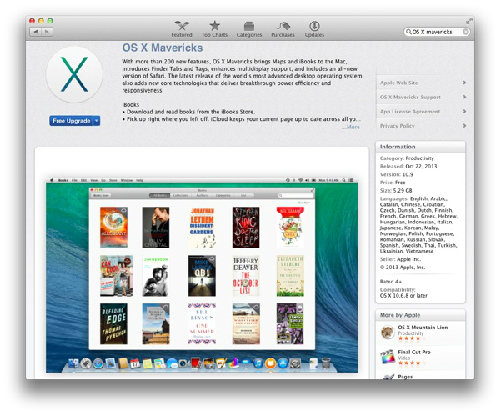
Task: Clear the search field text
Action: 466,32
